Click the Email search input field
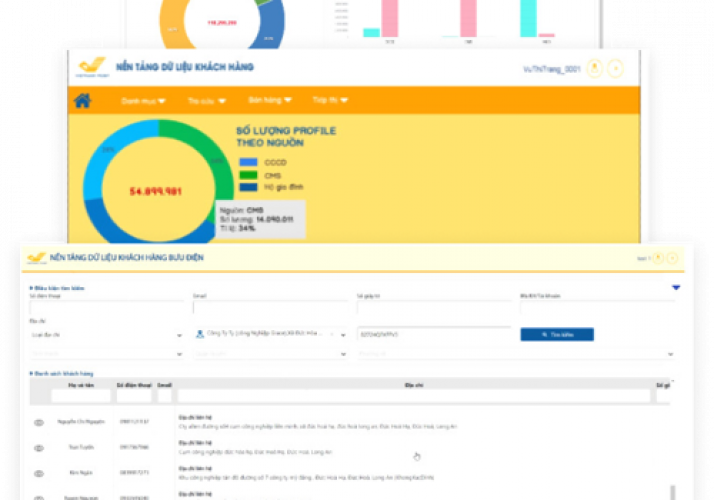The height and width of the screenshot is (500, 714). 270,308
